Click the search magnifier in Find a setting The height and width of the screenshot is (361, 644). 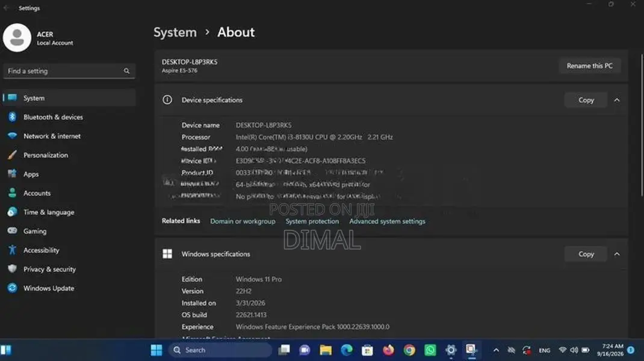click(x=126, y=71)
